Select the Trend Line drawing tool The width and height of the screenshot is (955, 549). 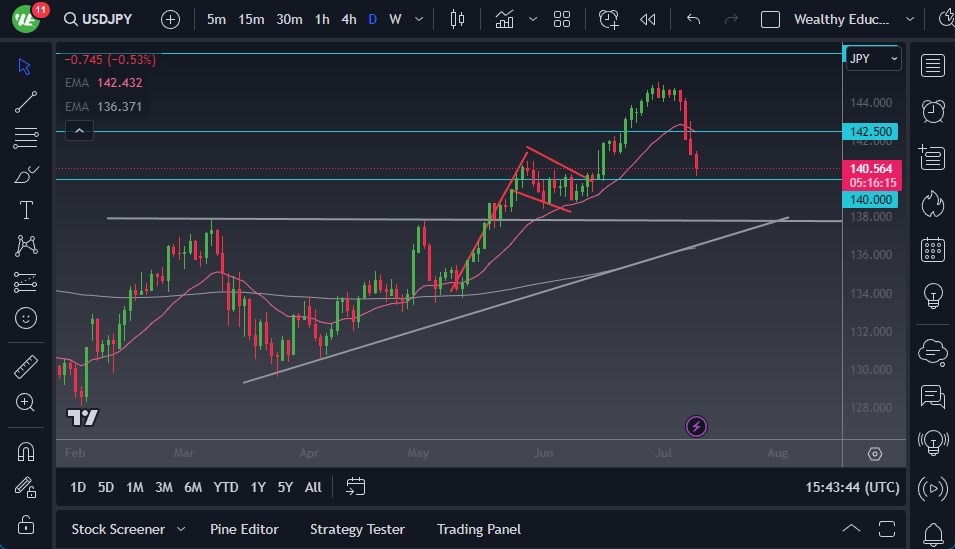pyautogui.click(x=26, y=101)
